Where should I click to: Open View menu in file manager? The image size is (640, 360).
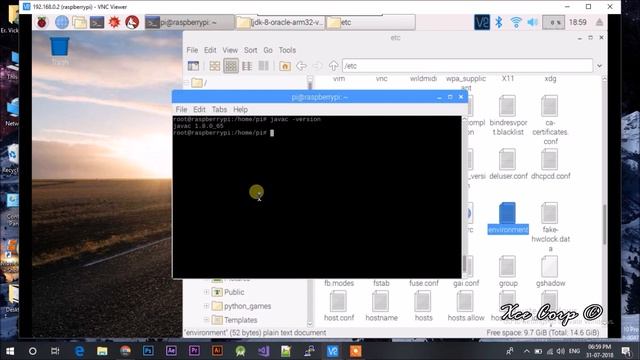point(230,50)
